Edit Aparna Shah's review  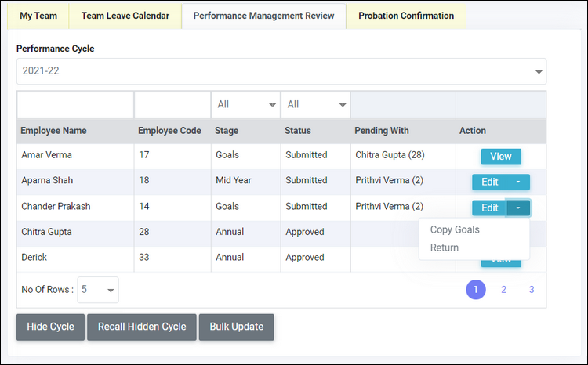pyautogui.click(x=490, y=182)
